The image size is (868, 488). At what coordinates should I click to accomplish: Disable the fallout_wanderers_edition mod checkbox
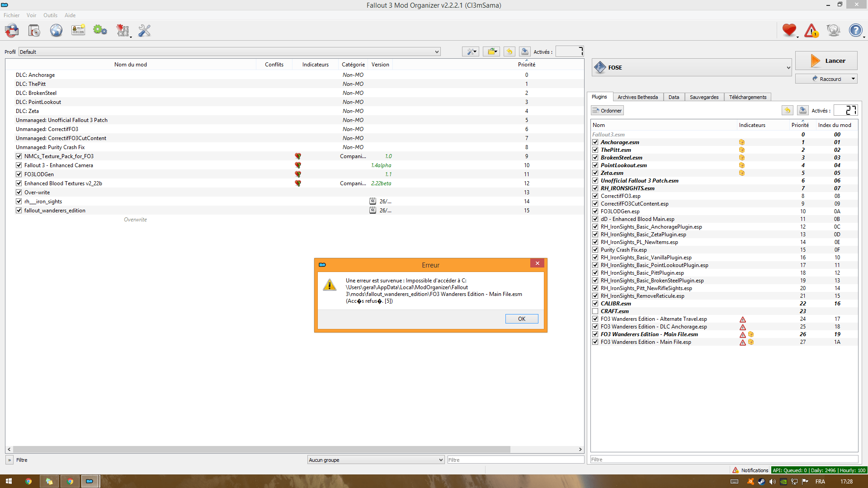pos(19,211)
